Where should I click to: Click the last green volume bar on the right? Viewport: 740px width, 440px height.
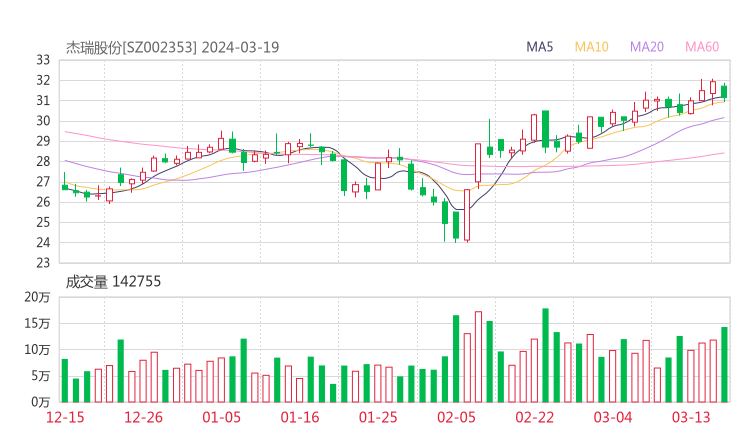point(724,365)
